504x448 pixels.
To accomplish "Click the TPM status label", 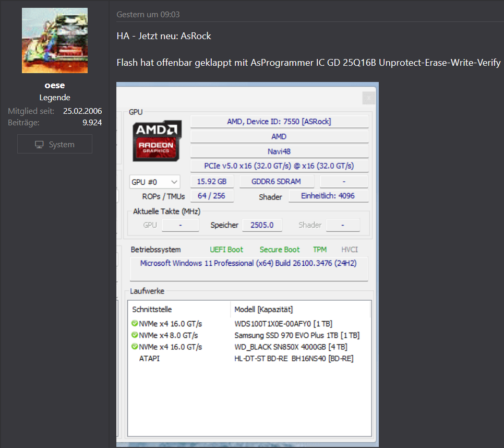I will (x=320, y=250).
